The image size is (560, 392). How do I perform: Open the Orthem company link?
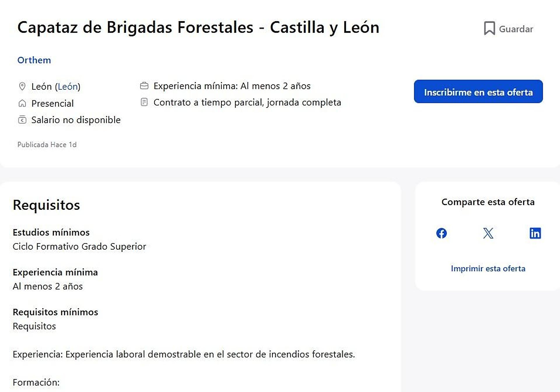34,60
